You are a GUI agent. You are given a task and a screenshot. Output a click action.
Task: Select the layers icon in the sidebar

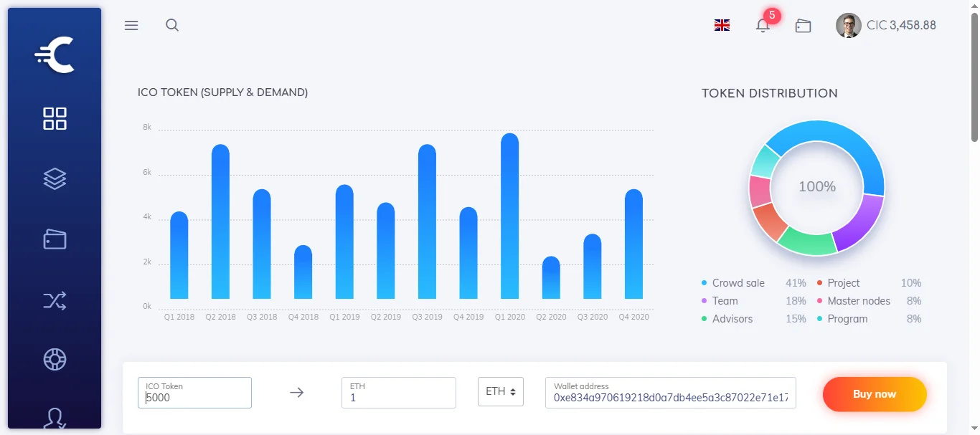[54, 178]
